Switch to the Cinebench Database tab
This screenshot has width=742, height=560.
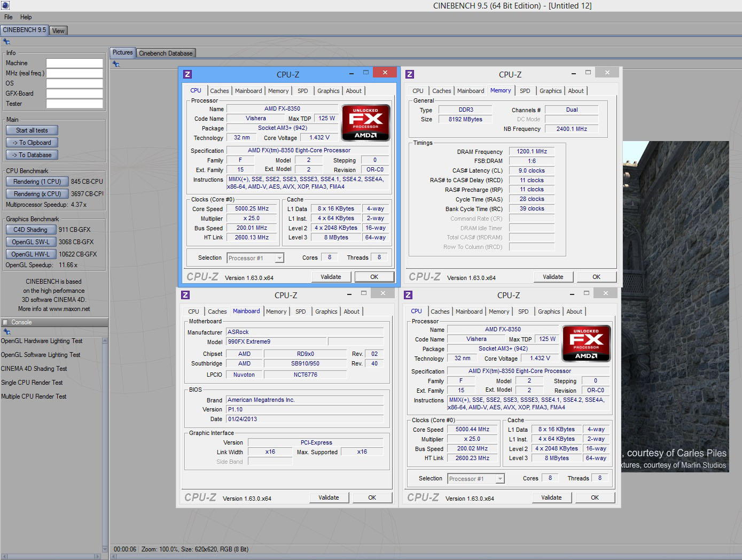166,53
